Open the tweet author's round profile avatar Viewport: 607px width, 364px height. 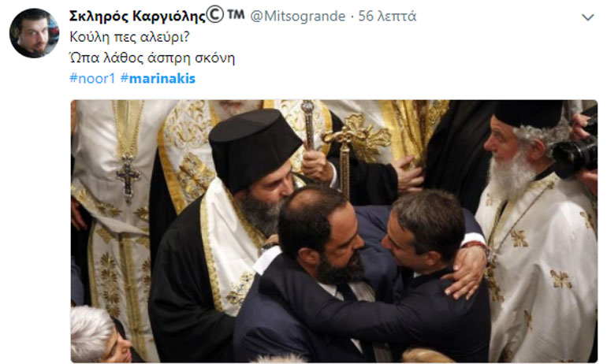tap(34, 33)
